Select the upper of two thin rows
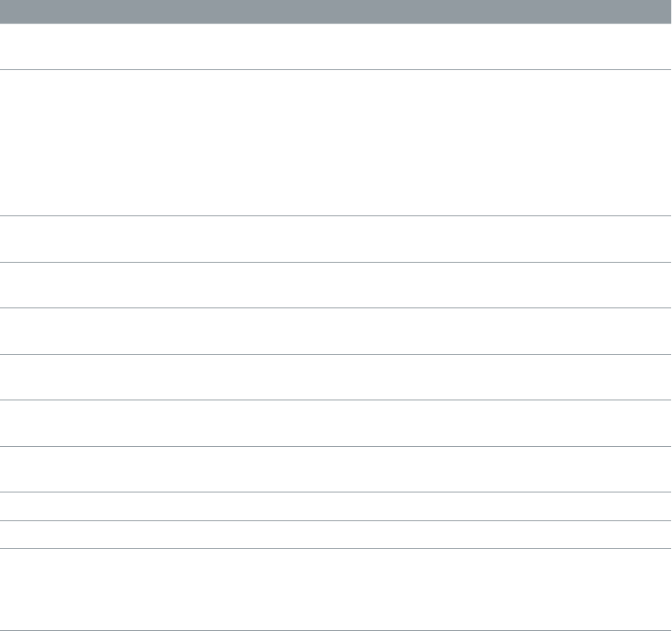 click(336, 507)
